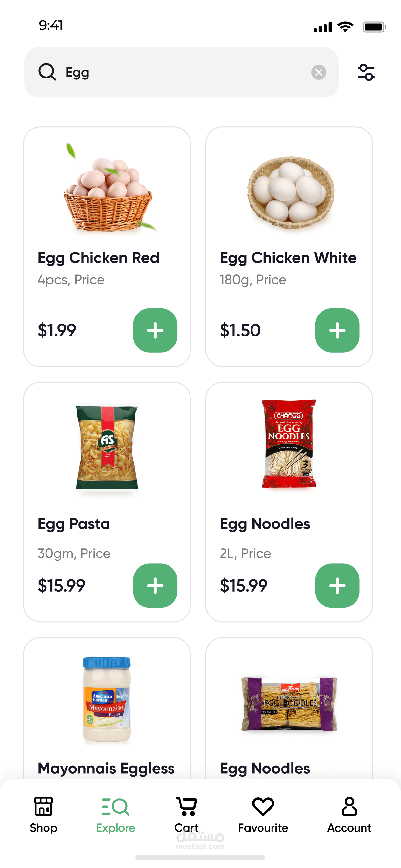Screen dimensions: 401x868
Task: View Chang's Egg Noodles package image
Action: pos(289,444)
